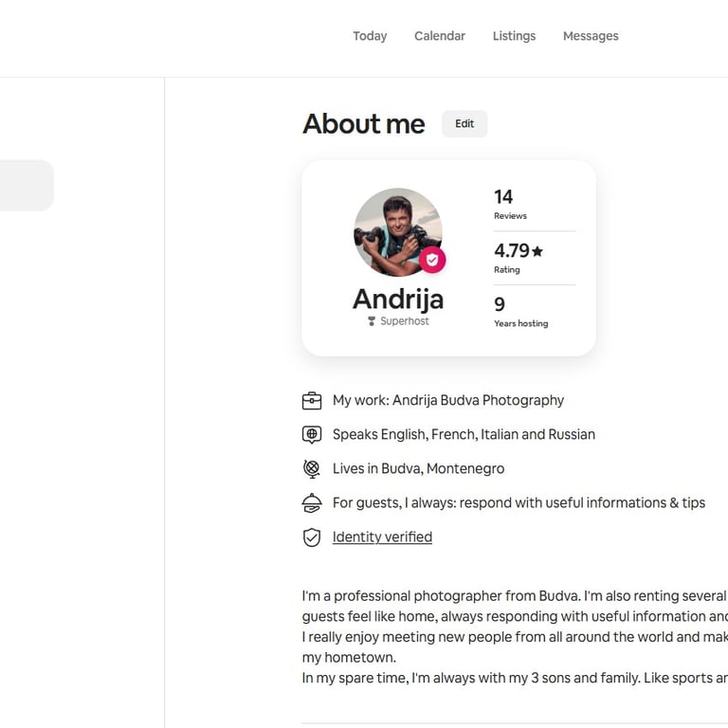Open the Calendar tab
The image size is (728, 728).
click(440, 36)
